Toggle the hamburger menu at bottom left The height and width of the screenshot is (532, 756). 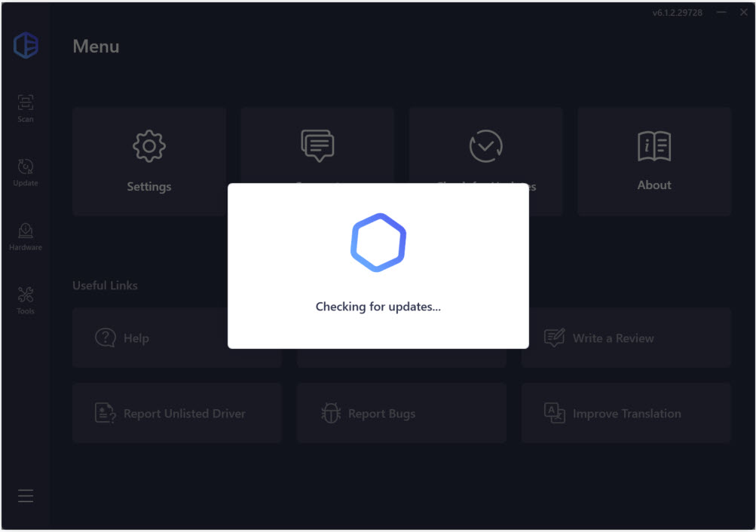(x=26, y=496)
